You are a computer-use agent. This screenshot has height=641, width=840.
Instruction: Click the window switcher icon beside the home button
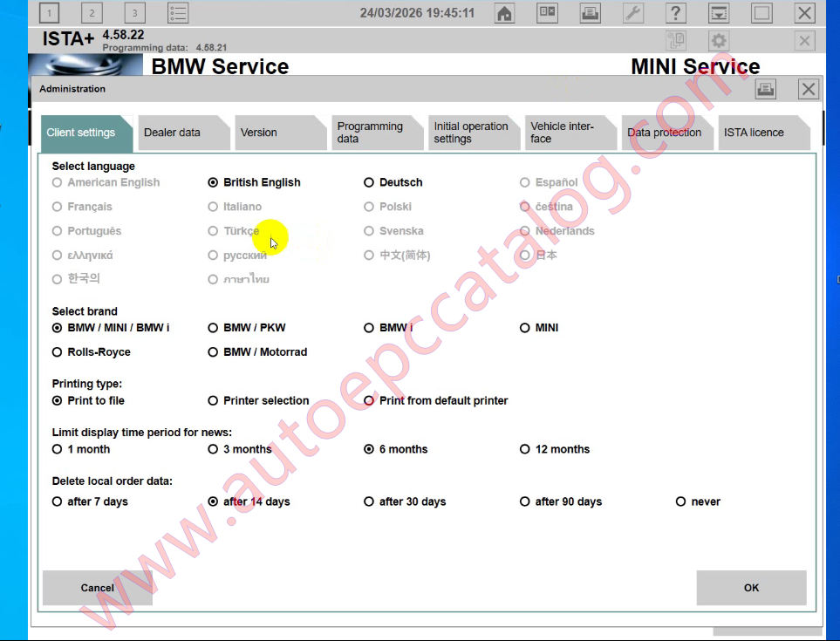pyautogui.click(x=548, y=12)
